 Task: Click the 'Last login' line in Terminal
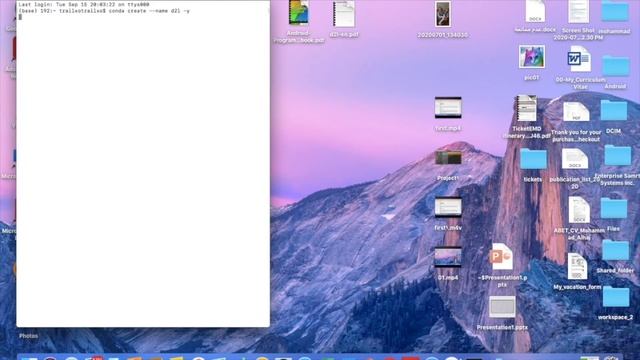84,4
